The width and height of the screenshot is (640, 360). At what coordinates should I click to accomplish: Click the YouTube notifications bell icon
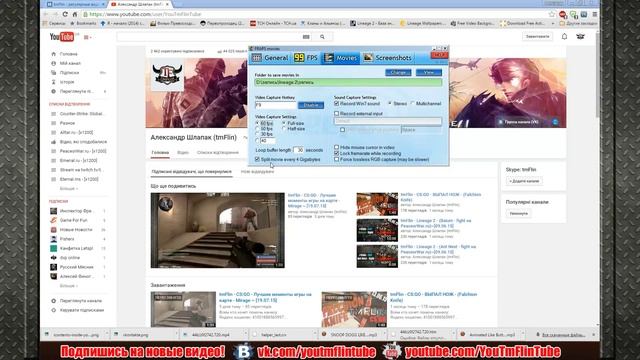(x=564, y=36)
